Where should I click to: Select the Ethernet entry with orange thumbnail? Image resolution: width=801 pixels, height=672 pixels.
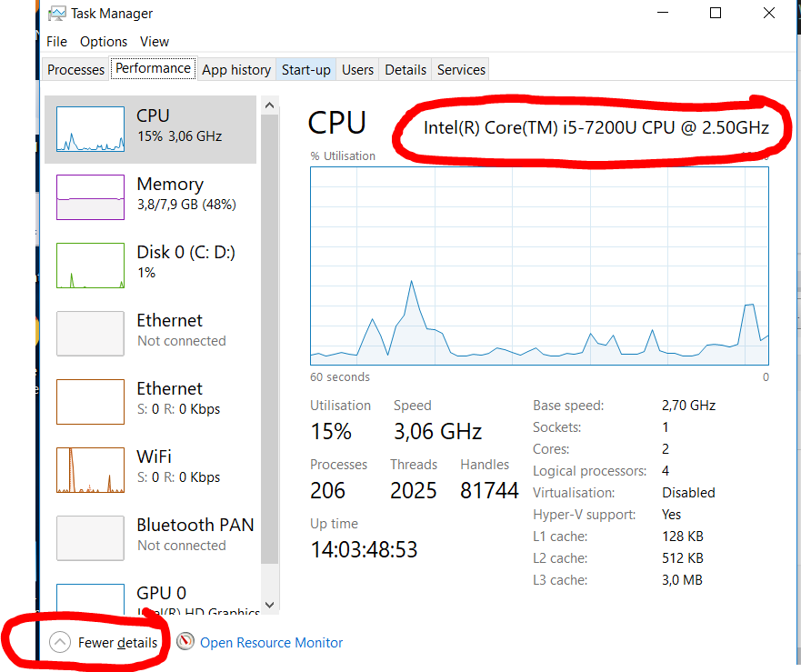click(x=151, y=402)
